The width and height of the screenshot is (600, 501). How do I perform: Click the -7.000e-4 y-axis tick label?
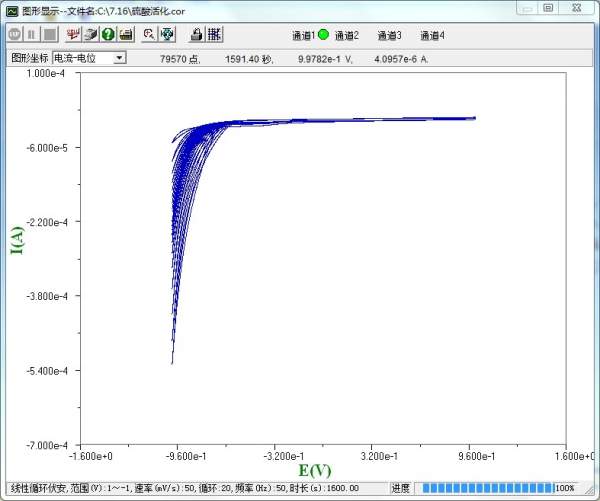click(46, 445)
